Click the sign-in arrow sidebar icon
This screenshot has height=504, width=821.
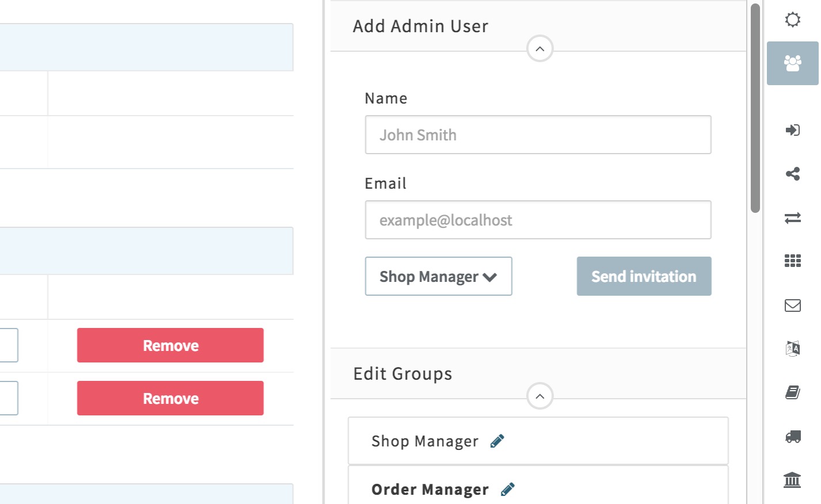click(793, 130)
